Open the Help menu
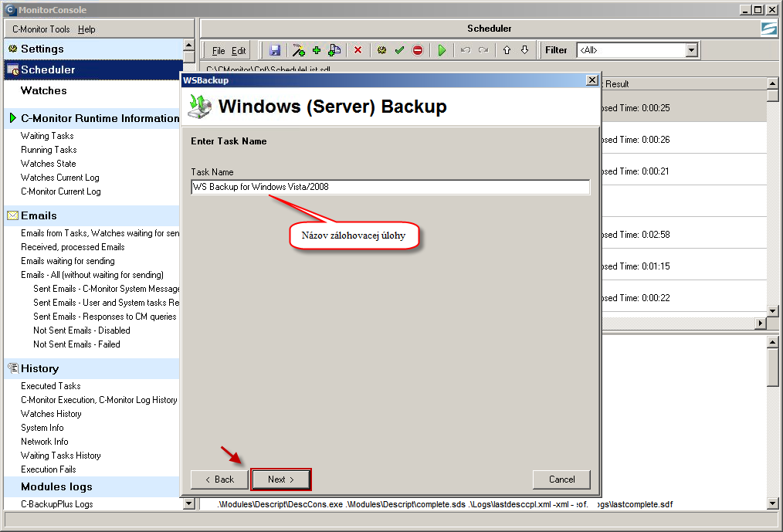 coord(86,29)
